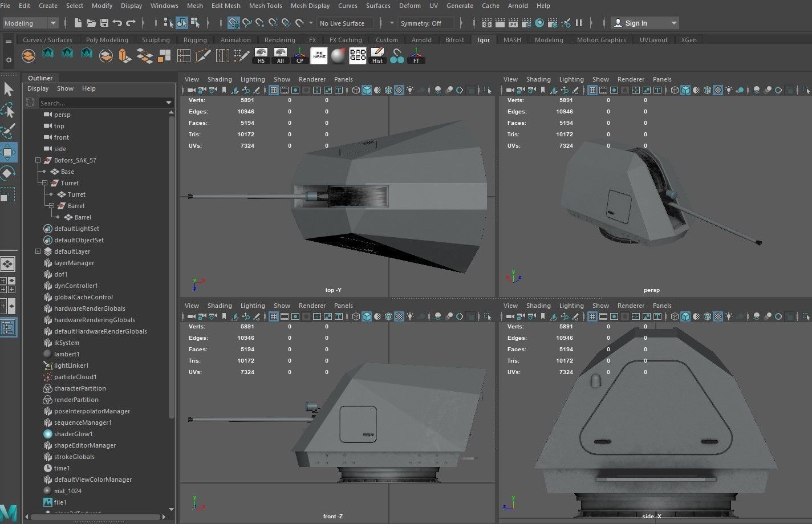
Task: Click the BAD GEO shelf button
Action: coord(358,55)
